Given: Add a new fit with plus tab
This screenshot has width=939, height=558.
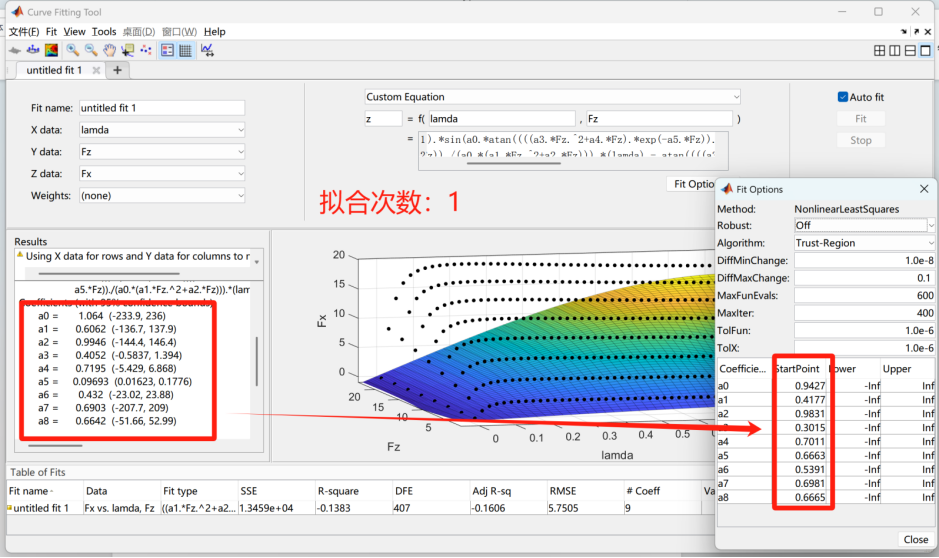Looking at the screenshot, I should (117, 70).
